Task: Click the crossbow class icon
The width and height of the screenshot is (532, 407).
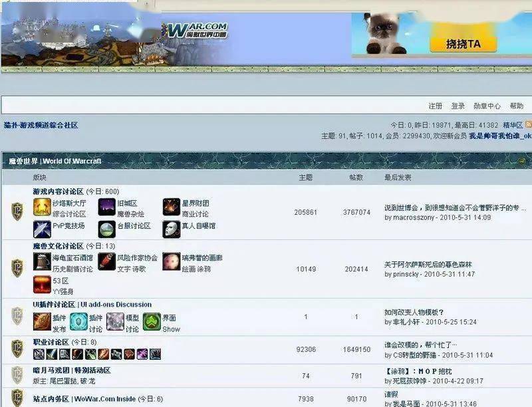Action: point(116,354)
